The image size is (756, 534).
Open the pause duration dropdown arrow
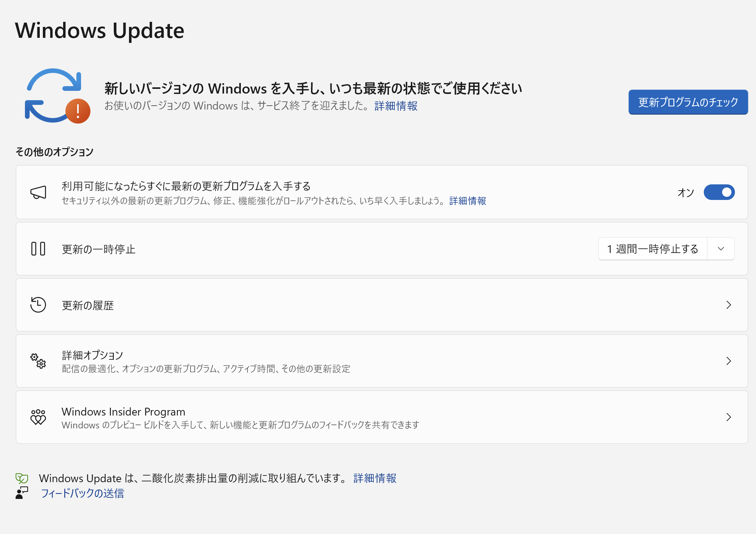[721, 249]
